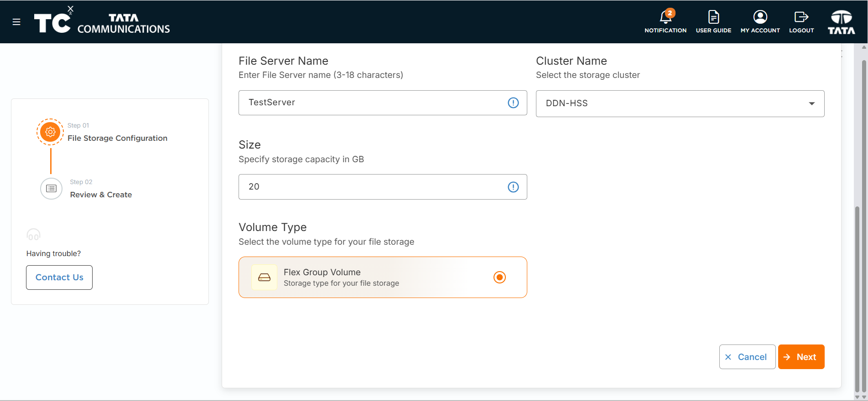The image size is (868, 401).
Task: Open the hamburger navigation menu
Action: pyautogui.click(x=16, y=22)
